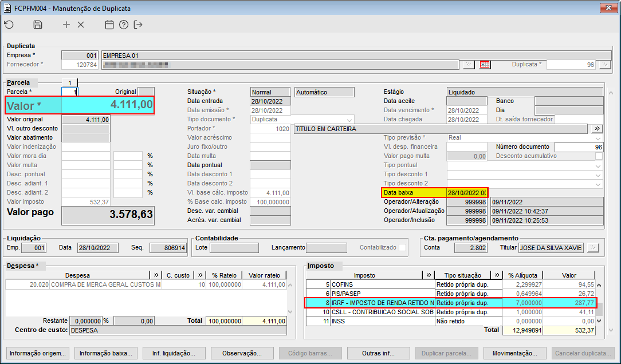Click red calendar grid icon beside Fornecedor

pyautogui.click(x=485, y=65)
